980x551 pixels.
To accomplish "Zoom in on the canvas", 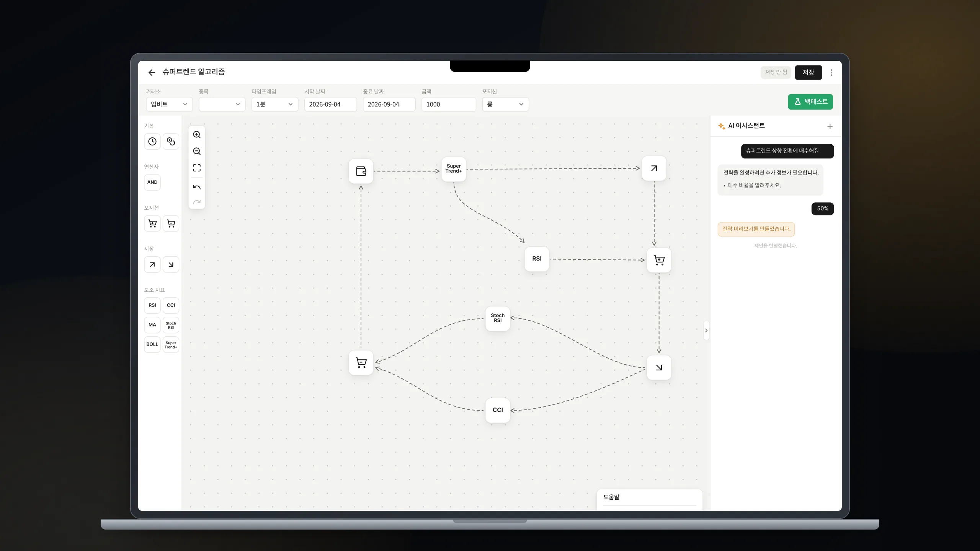I will [x=197, y=135].
